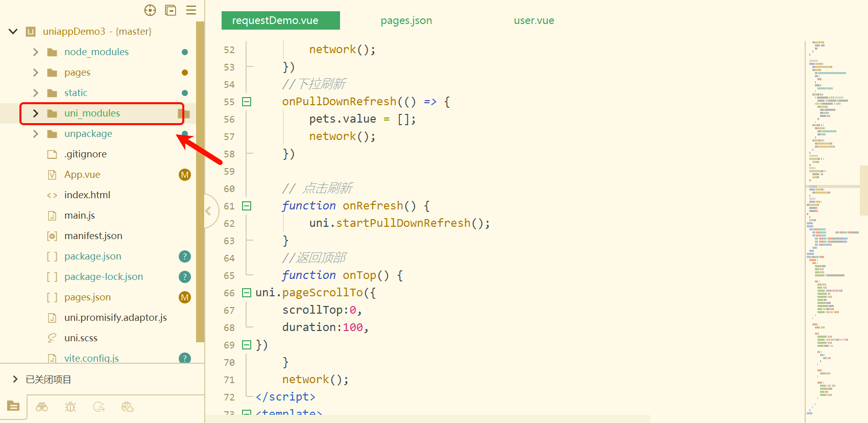Screen dimensions: 868x423
Task: Open package.json in the file tree
Action: tap(93, 256)
